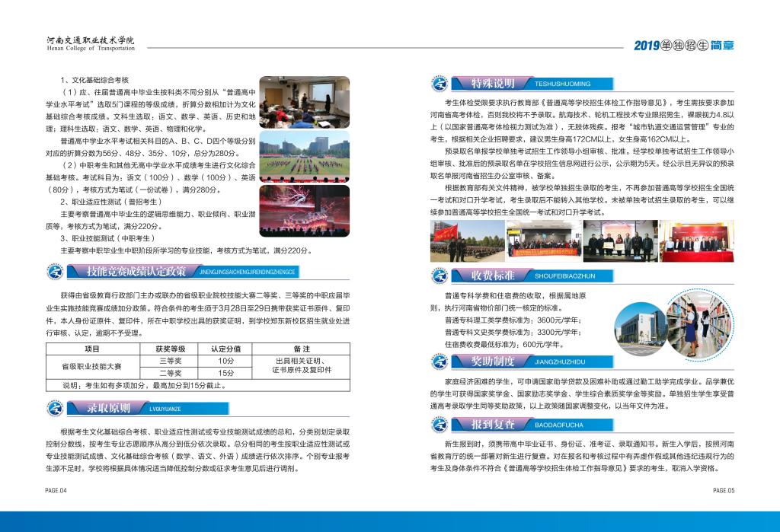The image size is (780, 532).
Task: Click the emblem icon beside 录取原则 heading
Action: tap(56, 409)
